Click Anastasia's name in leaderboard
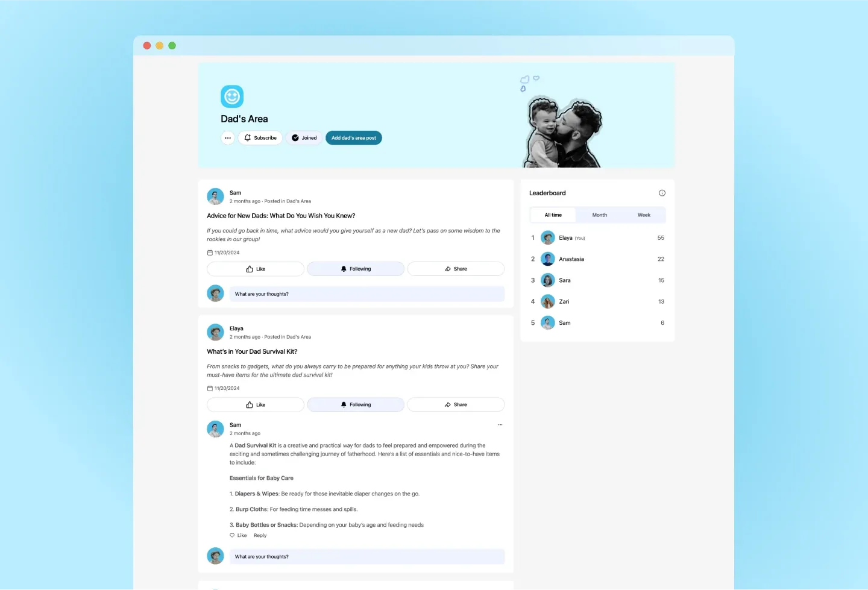This screenshot has height=590, width=868. pyautogui.click(x=571, y=259)
